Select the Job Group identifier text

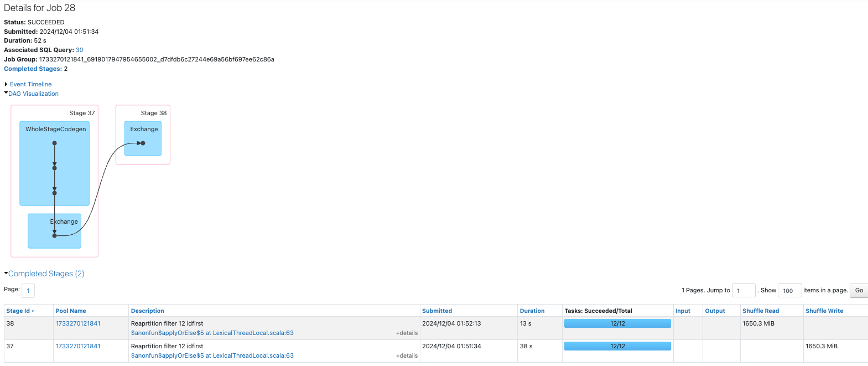coord(157,59)
